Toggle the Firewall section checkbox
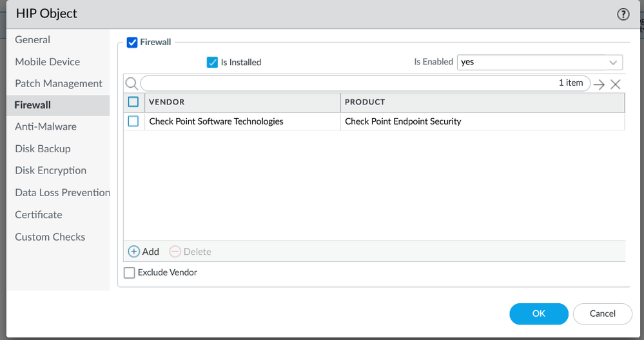The image size is (644, 340). pyautogui.click(x=132, y=43)
